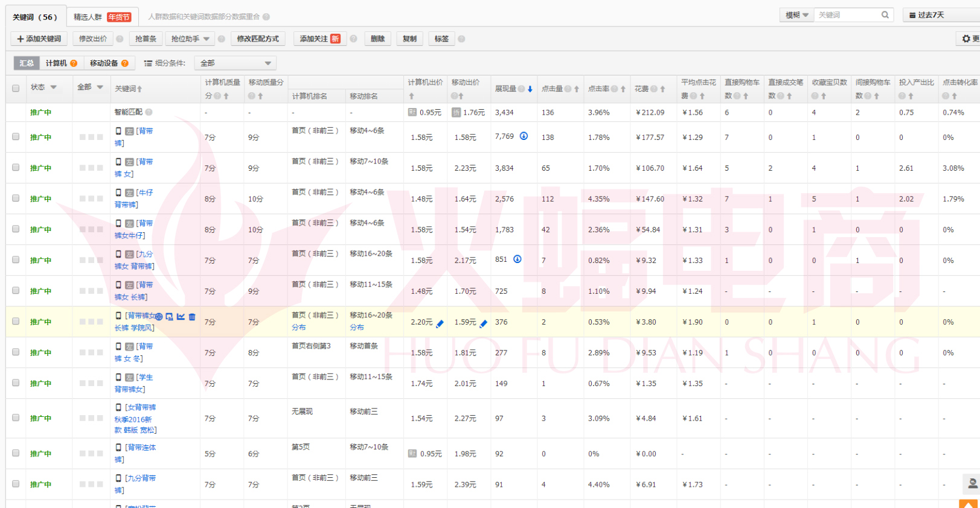980x508 pixels.
Task: Click the discount icon before 1.76元
Action: click(x=456, y=112)
